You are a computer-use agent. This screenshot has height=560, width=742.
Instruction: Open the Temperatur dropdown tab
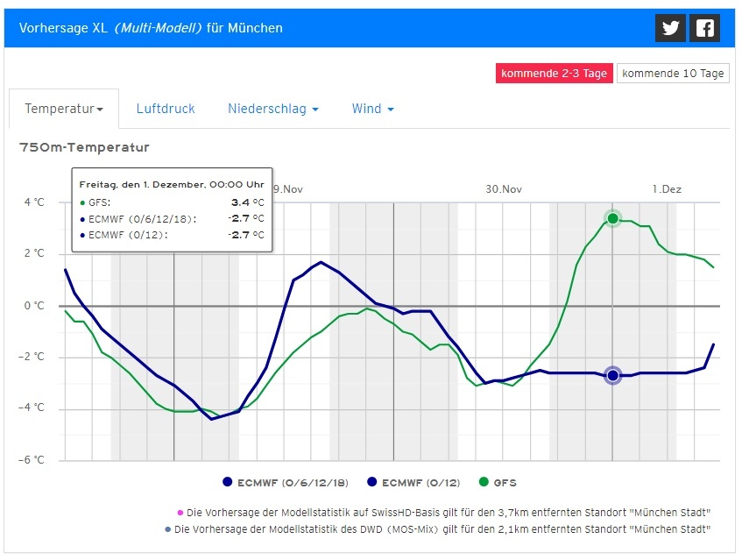tap(64, 109)
